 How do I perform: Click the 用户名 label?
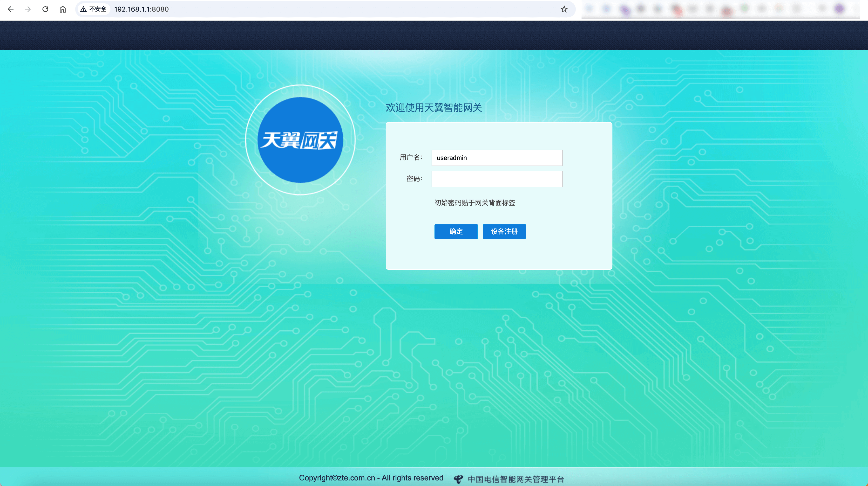tap(411, 158)
